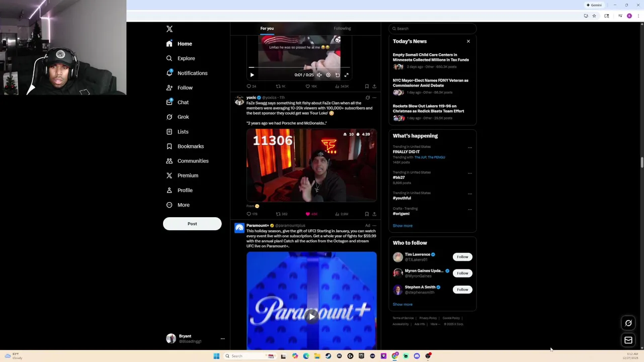This screenshot has height=362, width=644.
Task: Click the X search field
Action: [432, 29]
